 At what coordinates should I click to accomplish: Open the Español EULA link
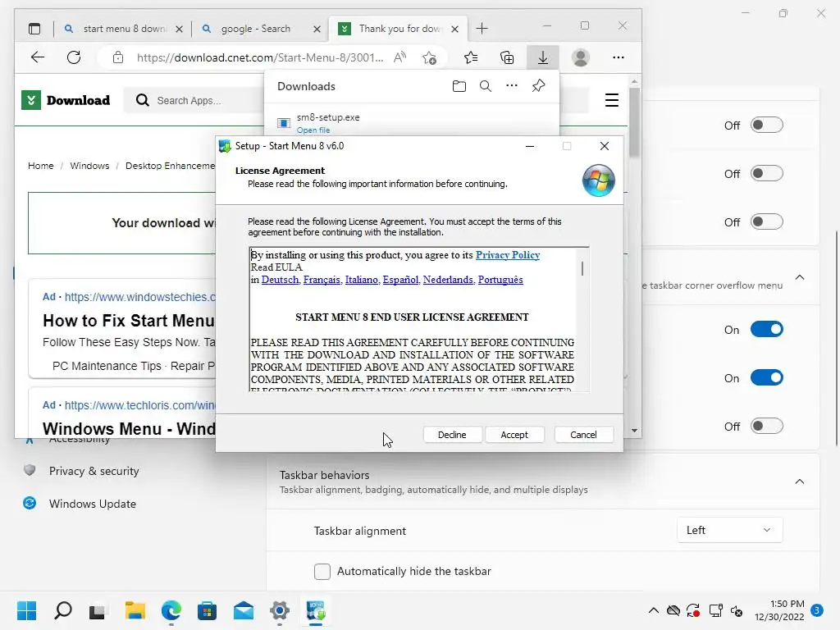(x=400, y=280)
